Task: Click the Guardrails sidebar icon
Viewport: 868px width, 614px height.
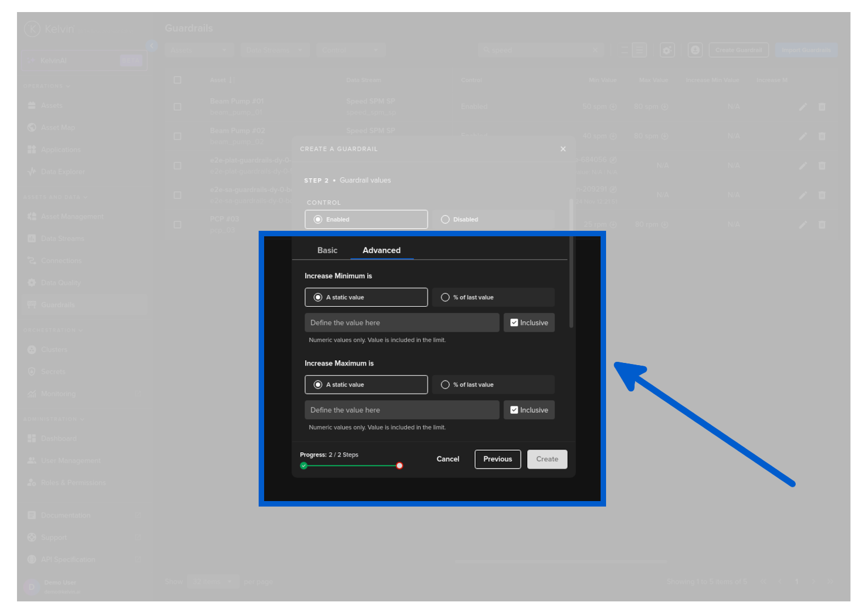Action: coord(32,305)
